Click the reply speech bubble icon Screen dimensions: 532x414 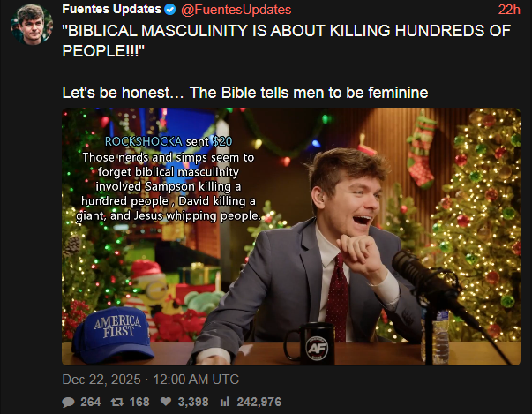point(68,403)
